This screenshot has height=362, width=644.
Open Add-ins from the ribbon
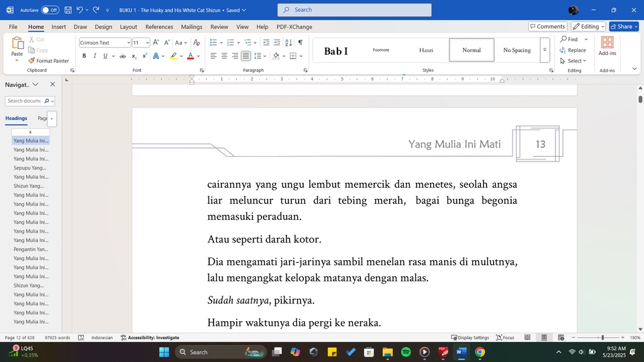pyautogui.click(x=607, y=46)
